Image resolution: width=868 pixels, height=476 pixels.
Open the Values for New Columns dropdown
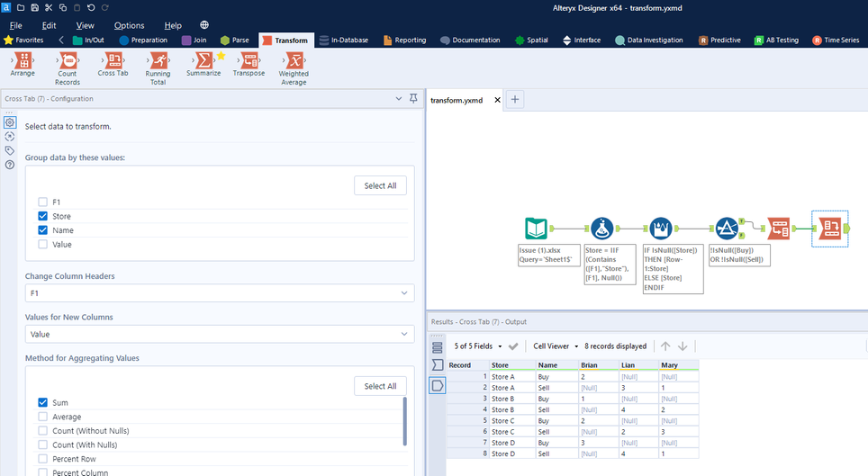(x=220, y=334)
